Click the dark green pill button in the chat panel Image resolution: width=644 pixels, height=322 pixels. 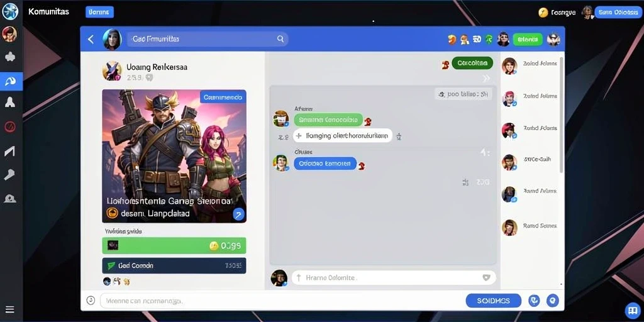click(x=472, y=64)
